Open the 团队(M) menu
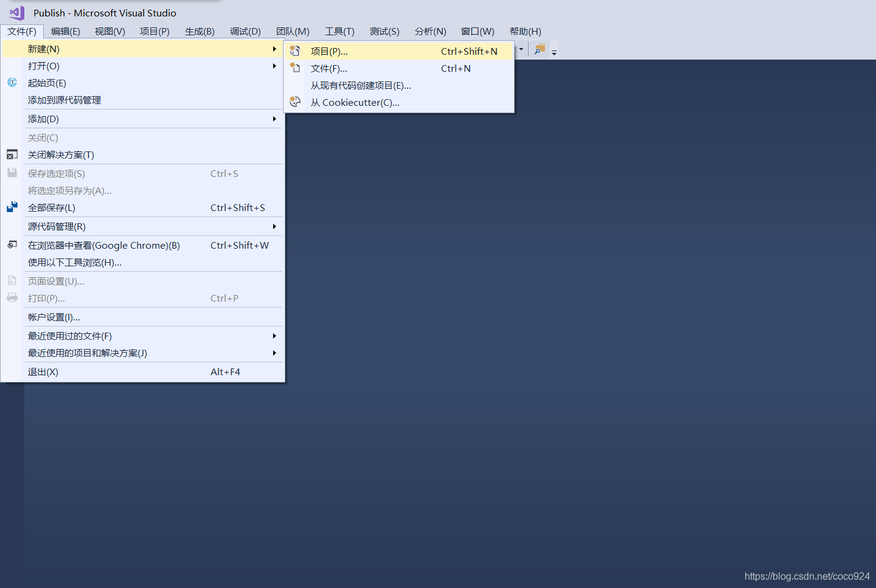Viewport: 876px width, 588px height. point(293,31)
